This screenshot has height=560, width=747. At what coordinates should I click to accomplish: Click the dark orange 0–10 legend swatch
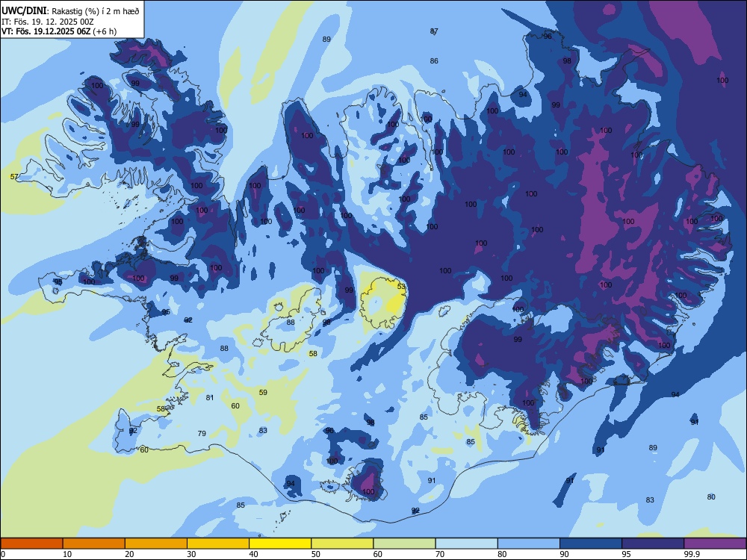pyautogui.click(x=31, y=544)
